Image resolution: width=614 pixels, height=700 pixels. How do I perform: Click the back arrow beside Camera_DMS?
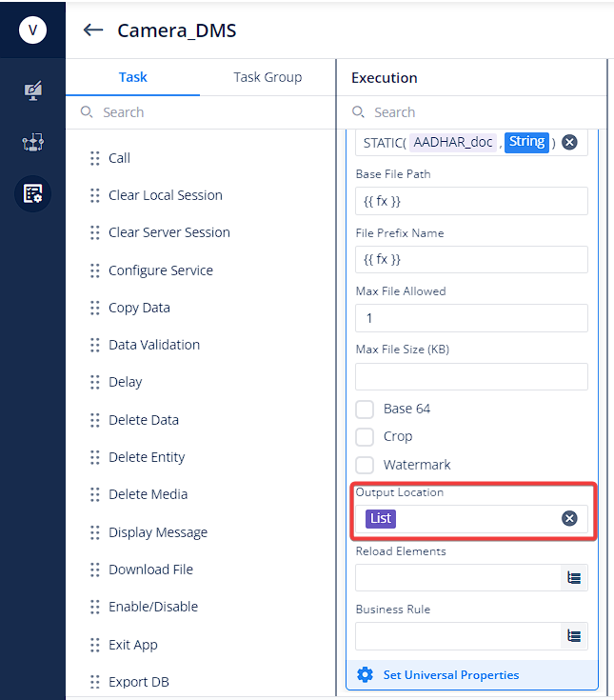pyautogui.click(x=93, y=30)
